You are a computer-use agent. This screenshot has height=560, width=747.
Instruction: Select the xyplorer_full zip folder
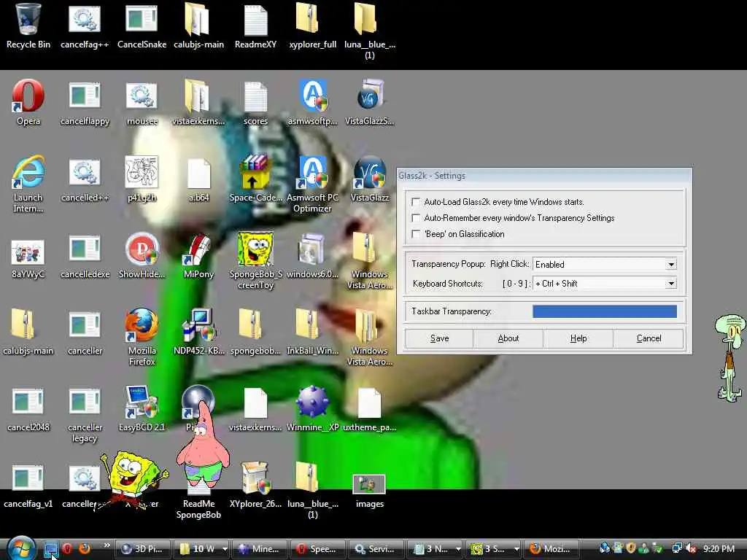tap(312, 26)
